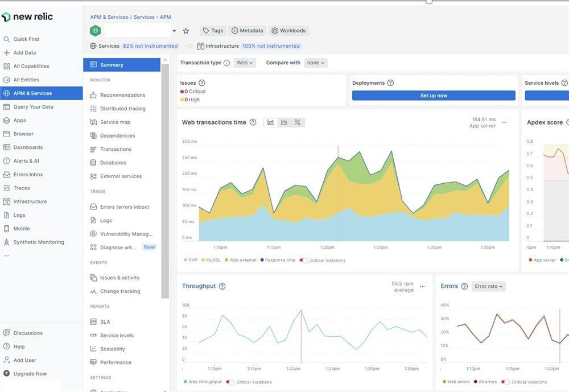Viewport: 569px width, 392px height.
Task: Click the MySQL legend color swatch
Action: point(202,261)
